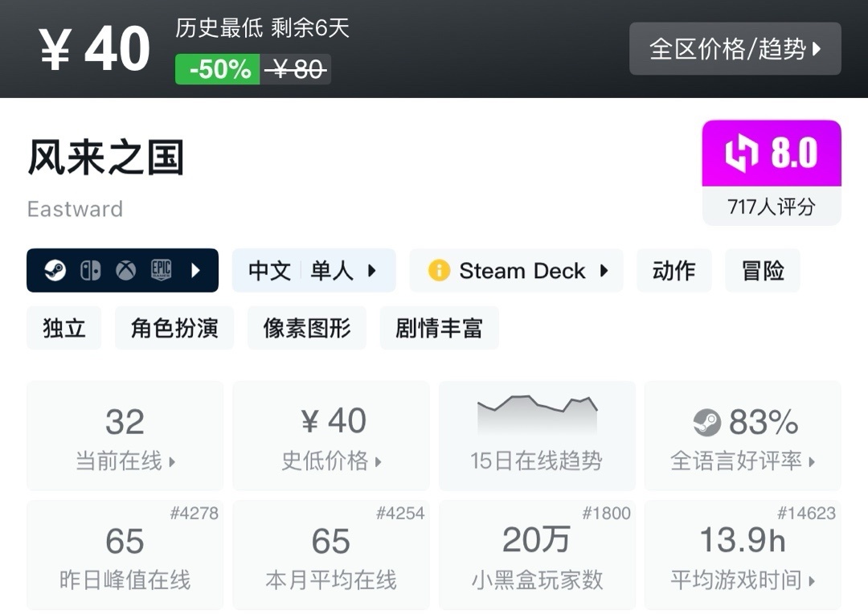868x614 pixels.
Task: Open 全区价格/趋势 regional price trends
Action: (x=735, y=49)
